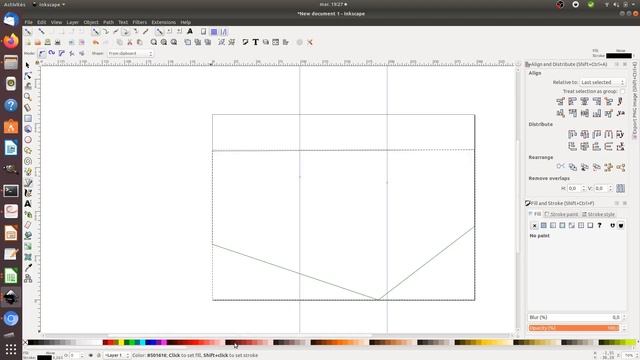Open the Layer 1 selector dropdown
640x360 pixels.
pos(117,356)
